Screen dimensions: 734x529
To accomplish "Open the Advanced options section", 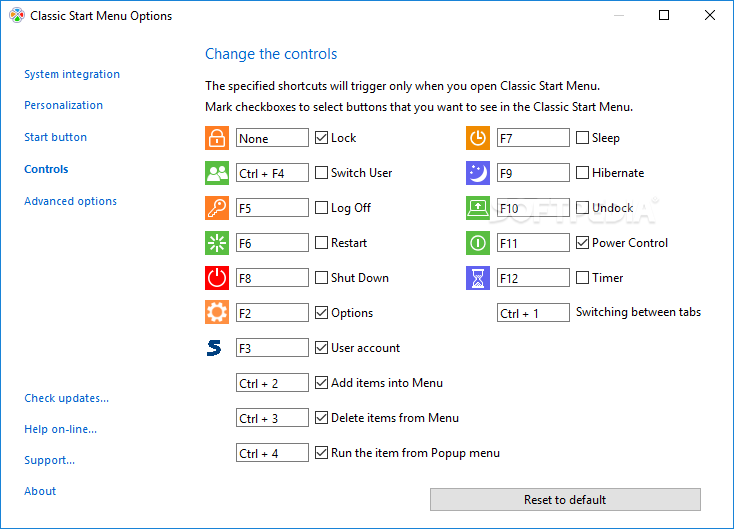I will (x=70, y=201).
